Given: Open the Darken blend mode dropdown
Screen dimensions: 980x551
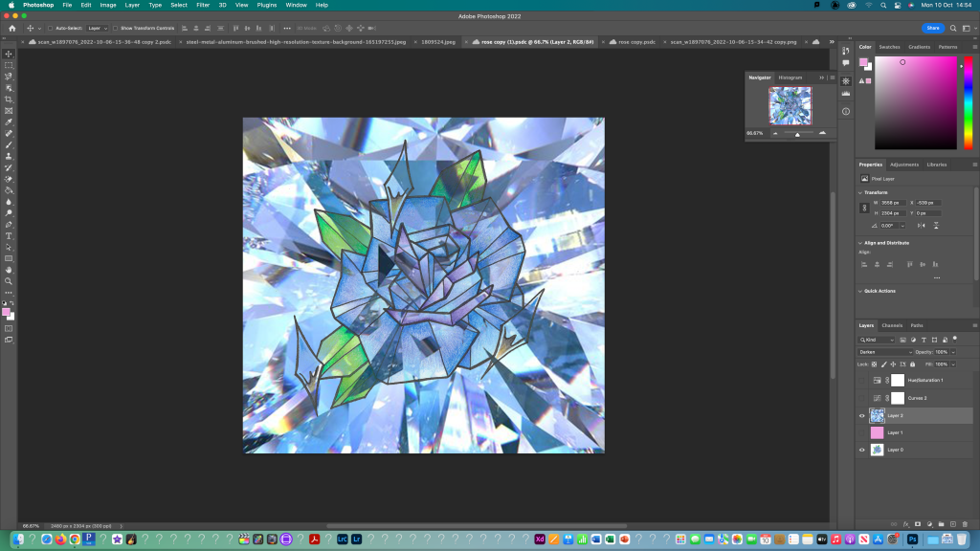Looking at the screenshot, I should click(885, 352).
